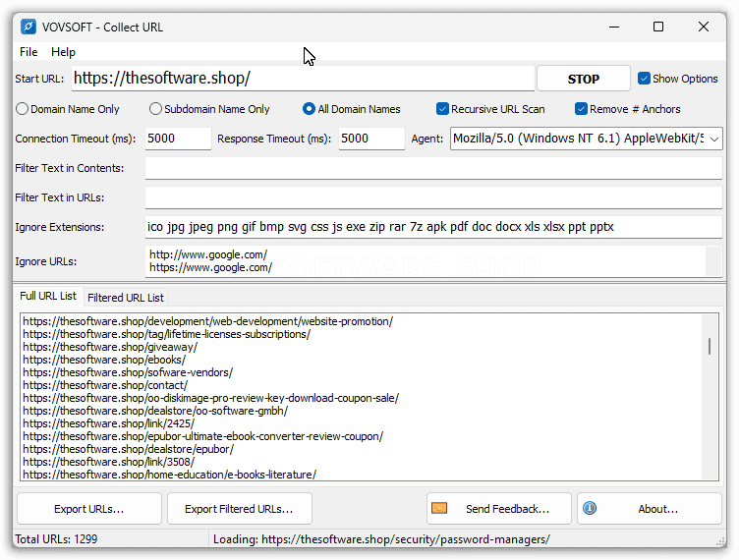Click the Filter Text in Contents field
This screenshot has height=560, width=739.
click(x=433, y=168)
